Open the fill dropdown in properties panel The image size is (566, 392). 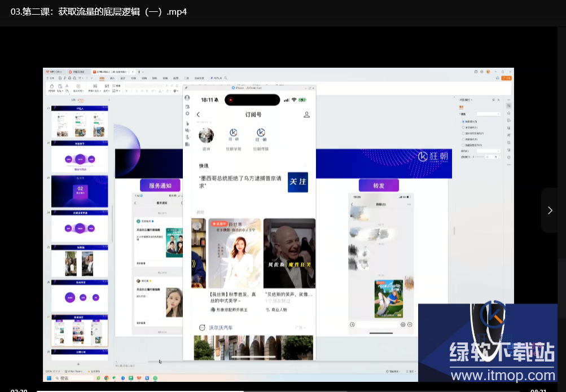489,114
